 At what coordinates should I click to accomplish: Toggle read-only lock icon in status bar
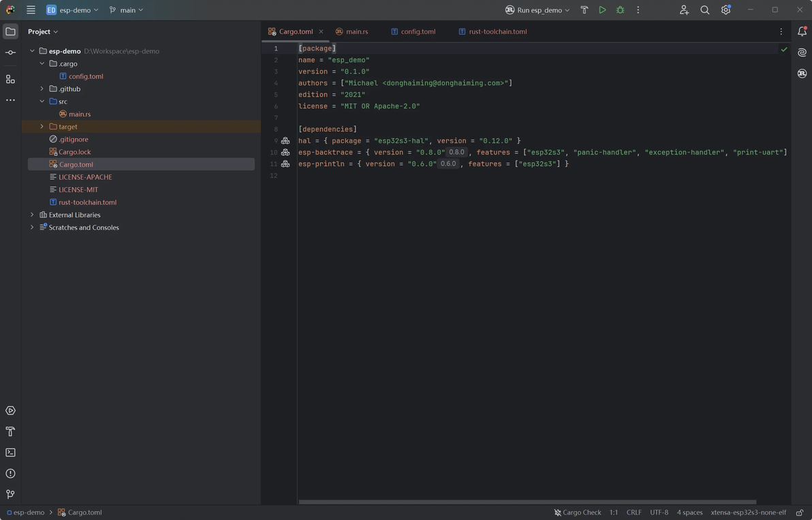pyautogui.click(x=800, y=513)
